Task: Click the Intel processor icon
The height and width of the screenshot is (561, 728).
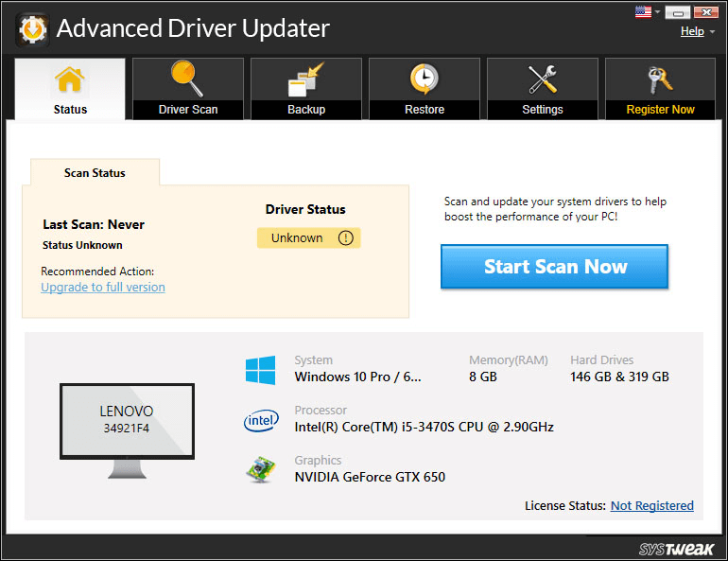Action: point(260,420)
